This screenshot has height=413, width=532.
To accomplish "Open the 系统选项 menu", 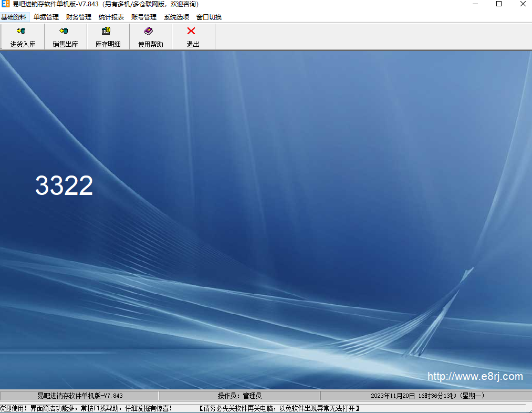I will pyautogui.click(x=176, y=17).
